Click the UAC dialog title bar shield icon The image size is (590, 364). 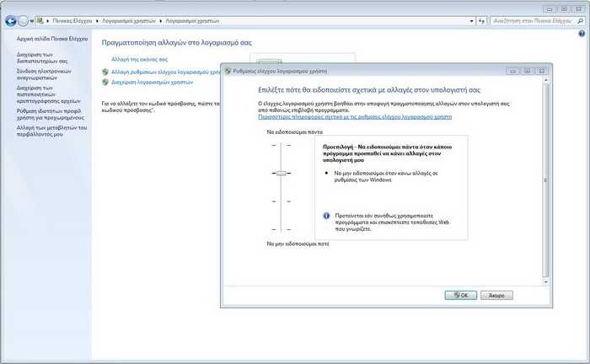pos(228,71)
